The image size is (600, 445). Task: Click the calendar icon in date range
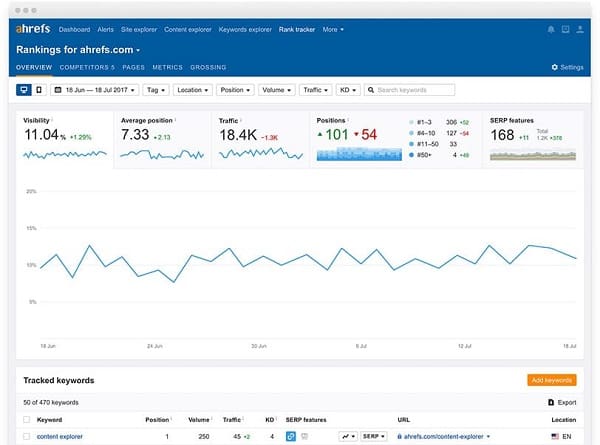(x=58, y=90)
